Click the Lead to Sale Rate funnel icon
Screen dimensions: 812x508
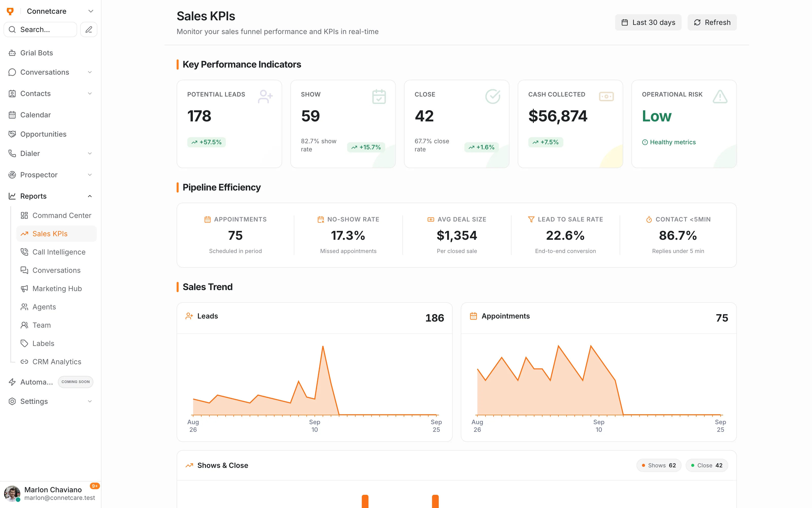pos(531,219)
